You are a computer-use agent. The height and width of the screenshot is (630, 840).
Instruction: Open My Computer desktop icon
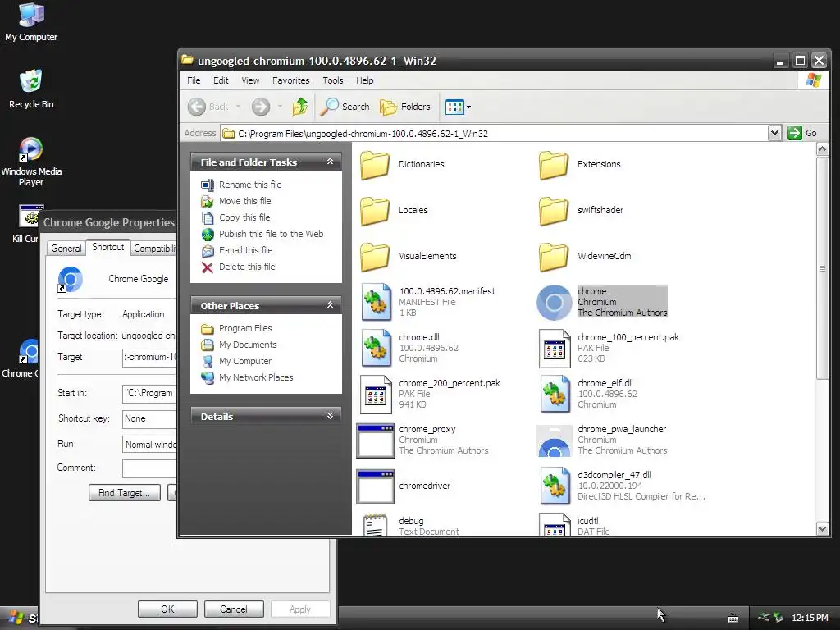(31, 21)
